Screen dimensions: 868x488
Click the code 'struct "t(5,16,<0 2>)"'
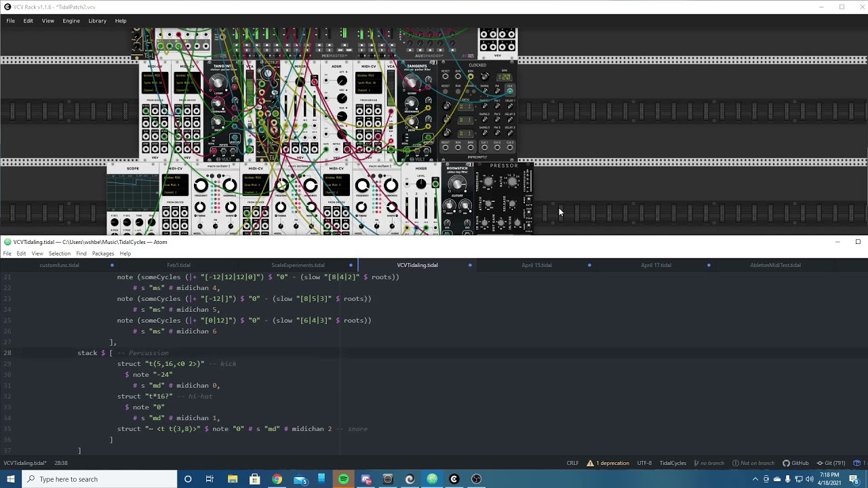161,364
